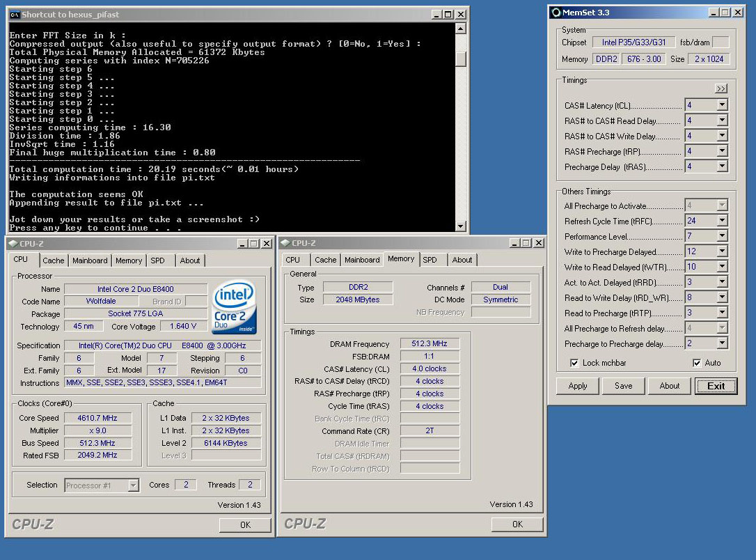The height and width of the screenshot is (560, 756).
Task: Click Exit in MemSet
Action: 716,386
